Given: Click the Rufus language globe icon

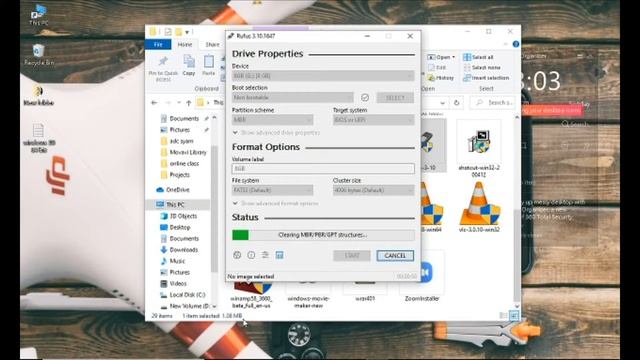Looking at the screenshot, I should point(237,255).
